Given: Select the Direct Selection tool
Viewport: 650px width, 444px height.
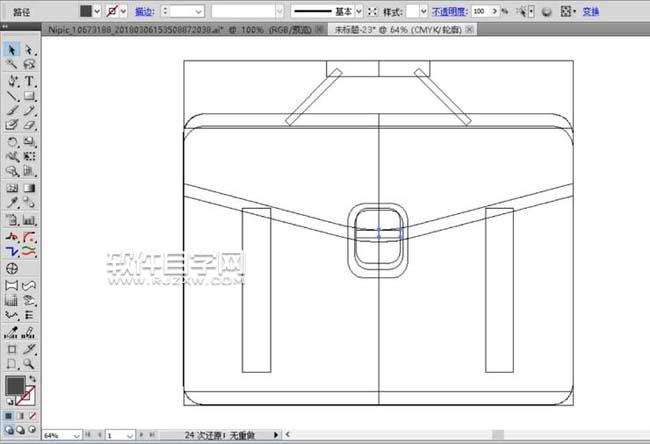Looking at the screenshot, I should (29, 49).
